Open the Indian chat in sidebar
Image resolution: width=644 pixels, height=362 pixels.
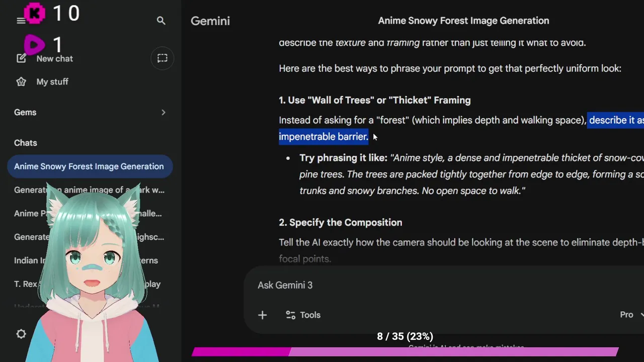click(x=26, y=260)
